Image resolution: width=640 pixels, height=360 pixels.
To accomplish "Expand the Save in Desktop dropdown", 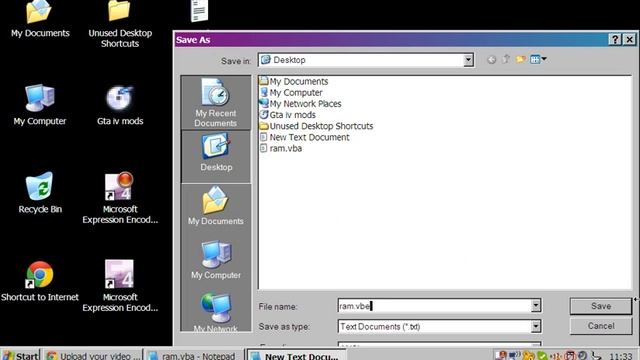I will pyautogui.click(x=468, y=60).
